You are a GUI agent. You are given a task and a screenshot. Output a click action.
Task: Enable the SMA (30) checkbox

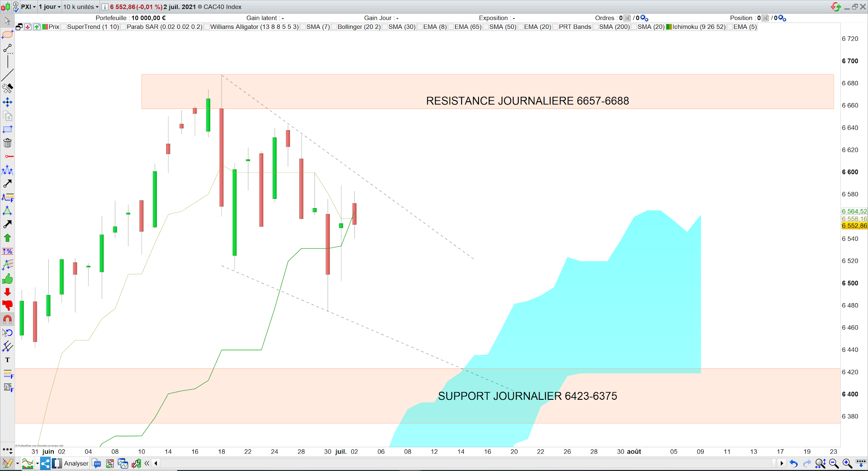tap(385, 27)
